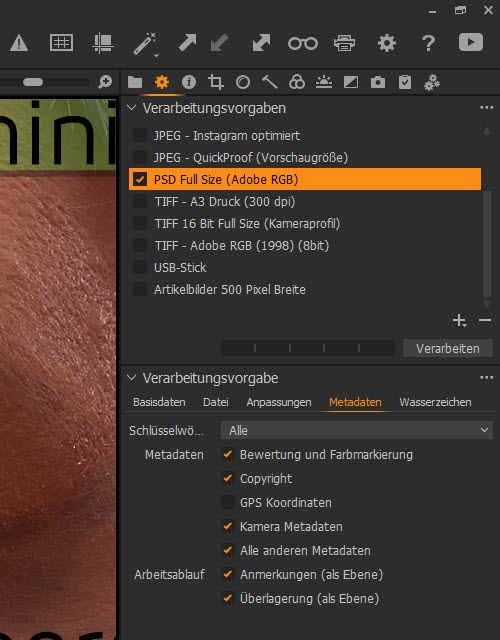Enable TIFF - Adobe RGB (1998) checkbox
Viewport: 500px width, 640px height.
140,245
